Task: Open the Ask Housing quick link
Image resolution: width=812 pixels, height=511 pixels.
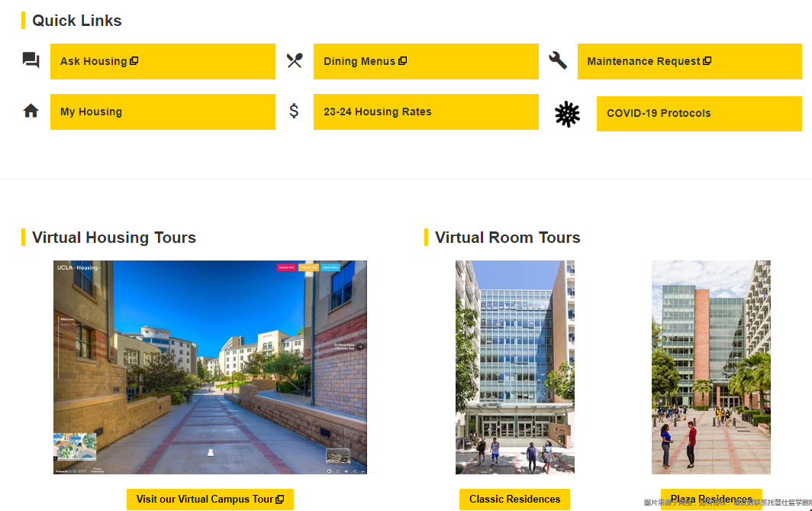Action: tap(163, 61)
